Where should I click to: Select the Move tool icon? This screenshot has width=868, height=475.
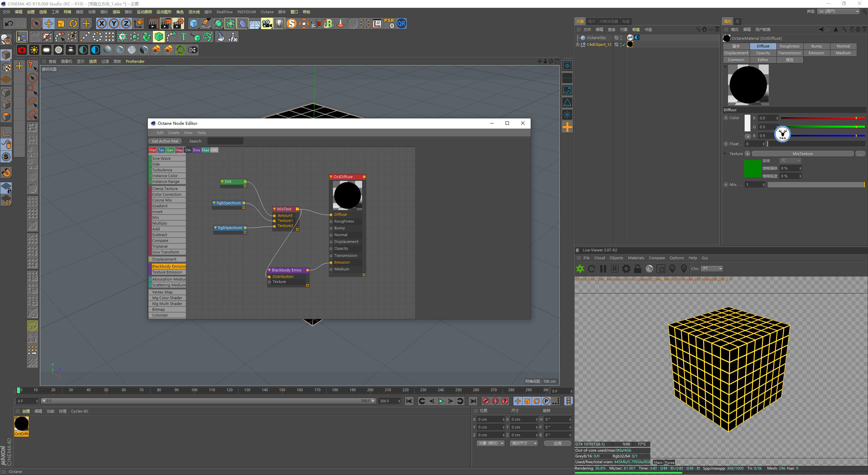coord(49,23)
